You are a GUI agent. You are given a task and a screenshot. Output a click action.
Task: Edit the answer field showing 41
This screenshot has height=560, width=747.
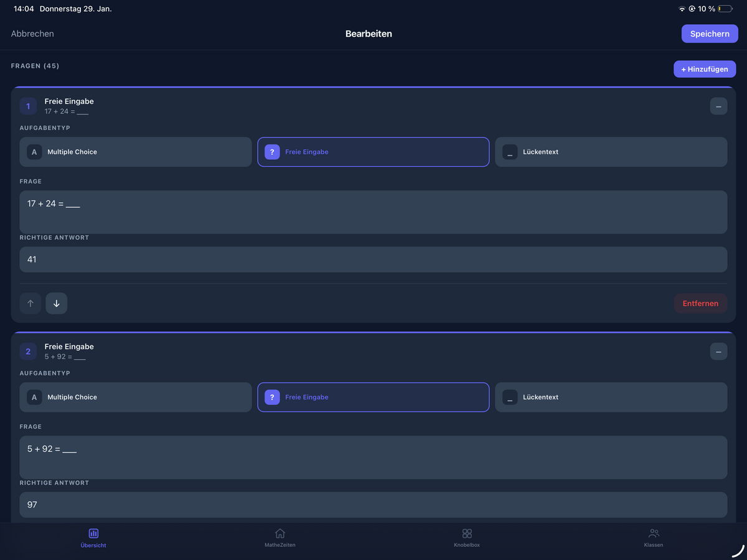[374, 259]
